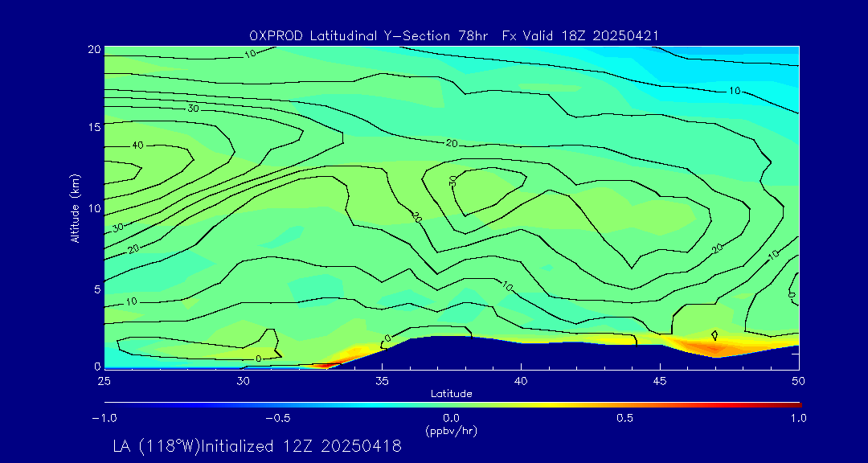Select the "Altitude (km)" vertical axis label
The width and height of the screenshot is (868, 463).
pyautogui.click(x=76, y=208)
